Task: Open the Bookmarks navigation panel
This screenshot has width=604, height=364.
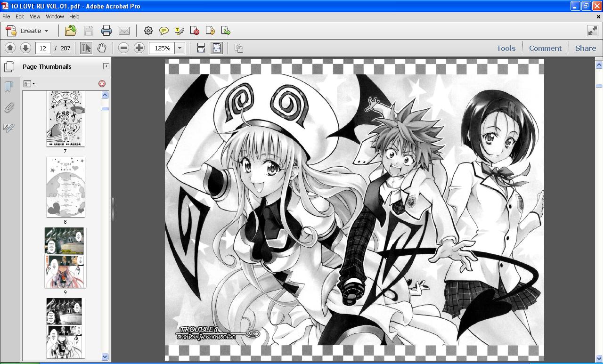Action: (x=8, y=87)
